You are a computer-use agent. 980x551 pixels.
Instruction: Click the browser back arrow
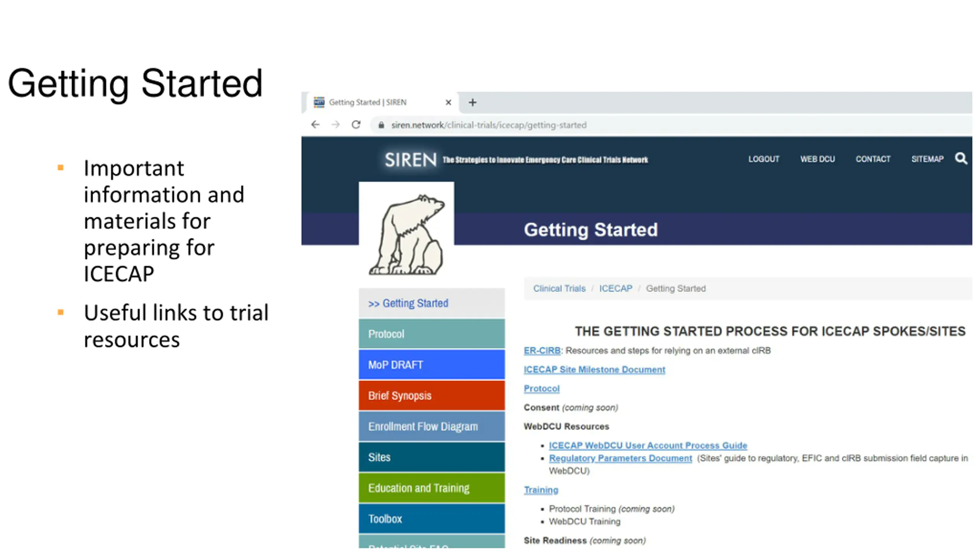[315, 125]
